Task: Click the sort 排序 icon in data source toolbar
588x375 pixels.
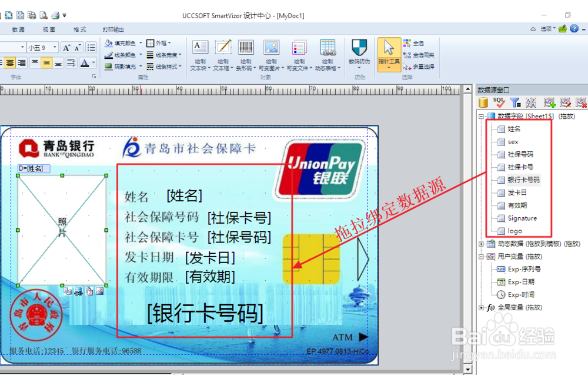Action: 530,102
